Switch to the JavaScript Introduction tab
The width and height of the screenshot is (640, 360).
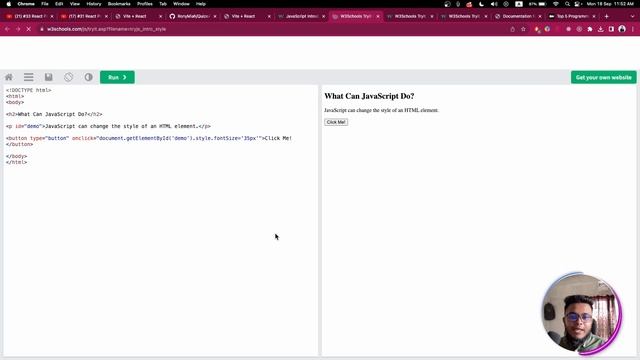point(301,16)
